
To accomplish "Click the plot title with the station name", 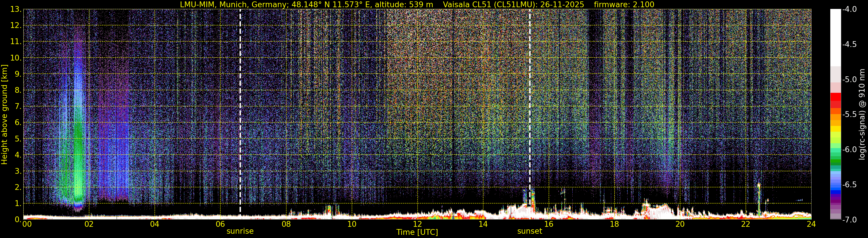I will coord(417,4).
